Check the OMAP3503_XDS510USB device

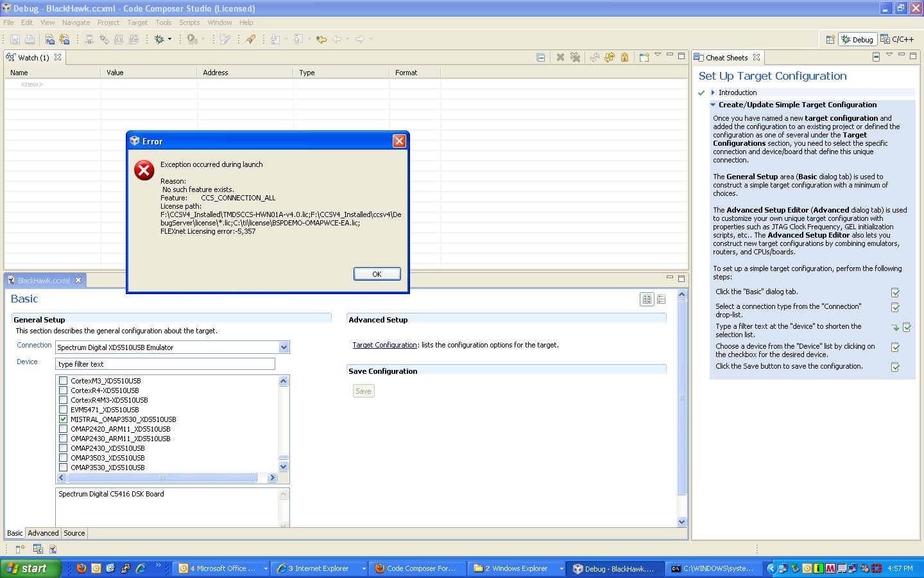[63, 458]
